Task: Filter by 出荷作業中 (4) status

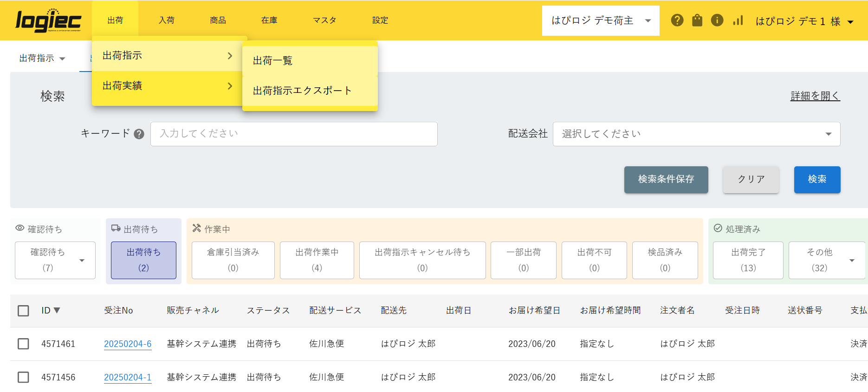Action: coord(317,260)
